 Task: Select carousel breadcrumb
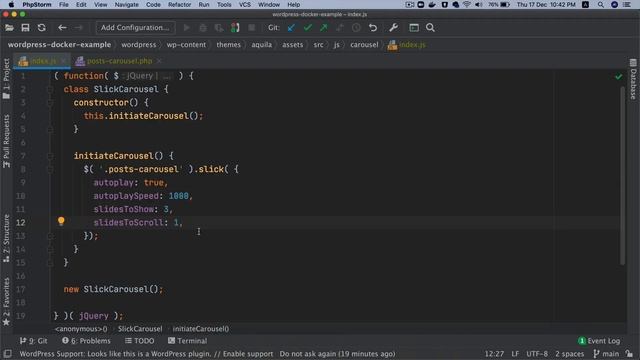364,45
